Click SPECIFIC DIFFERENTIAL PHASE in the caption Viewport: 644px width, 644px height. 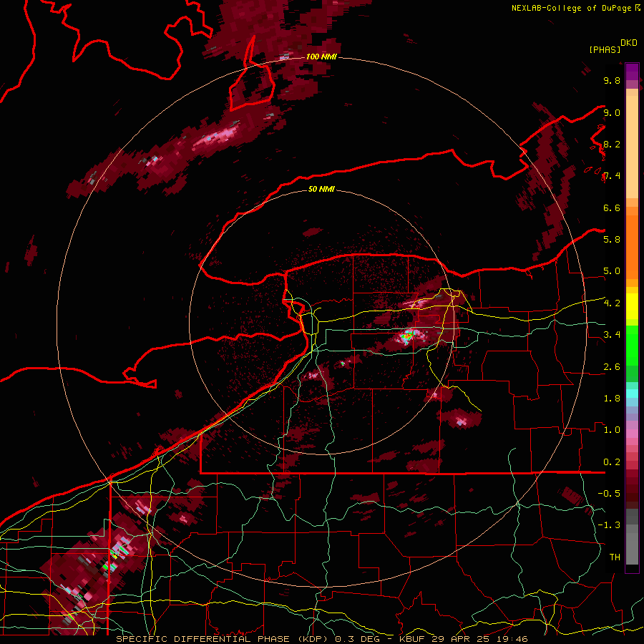(x=205, y=639)
